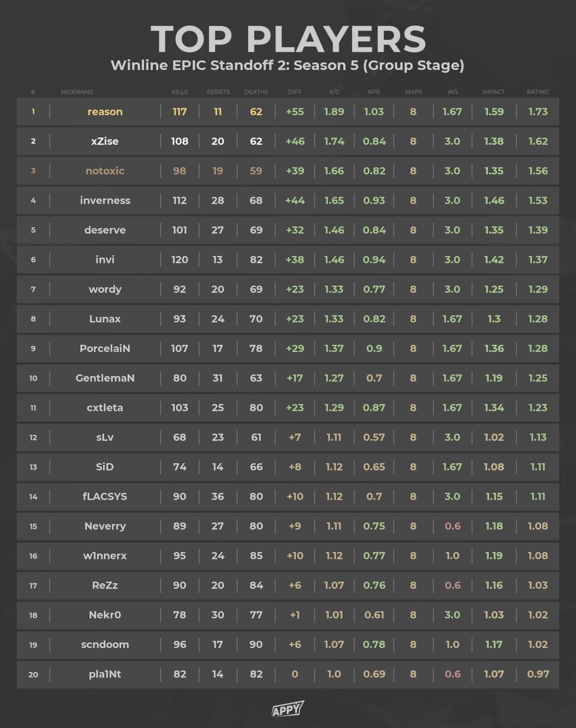Click the W/L column header

coord(453,92)
